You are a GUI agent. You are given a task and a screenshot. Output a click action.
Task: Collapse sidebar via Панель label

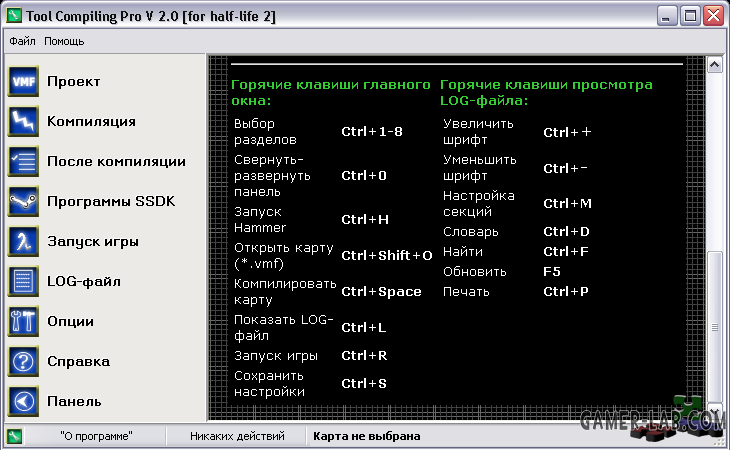(74, 401)
